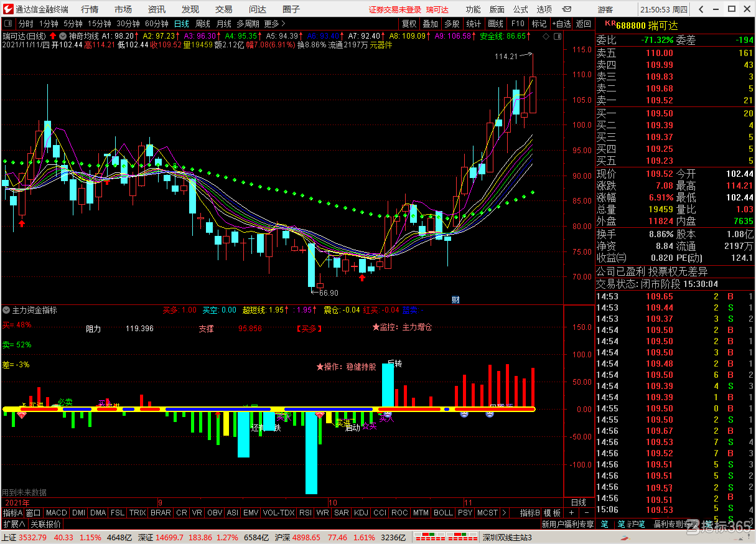This screenshot has height=544, width=756.
Task: Click the 66.90 low price label
Action: tap(329, 293)
